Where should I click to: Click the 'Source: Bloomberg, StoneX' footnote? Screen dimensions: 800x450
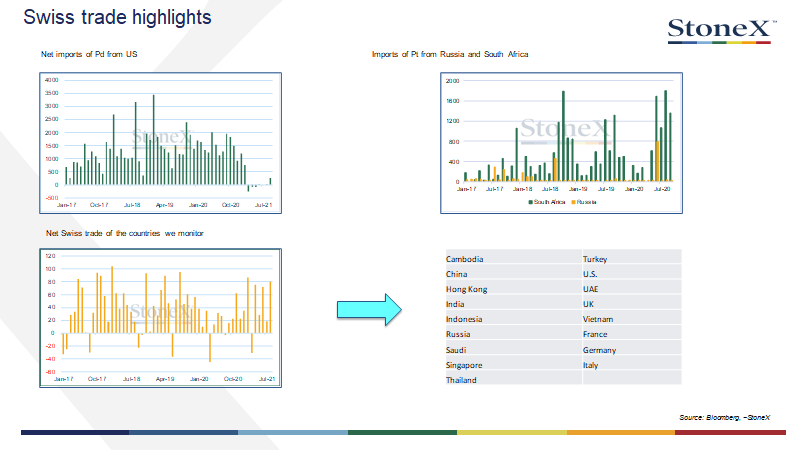point(724,417)
